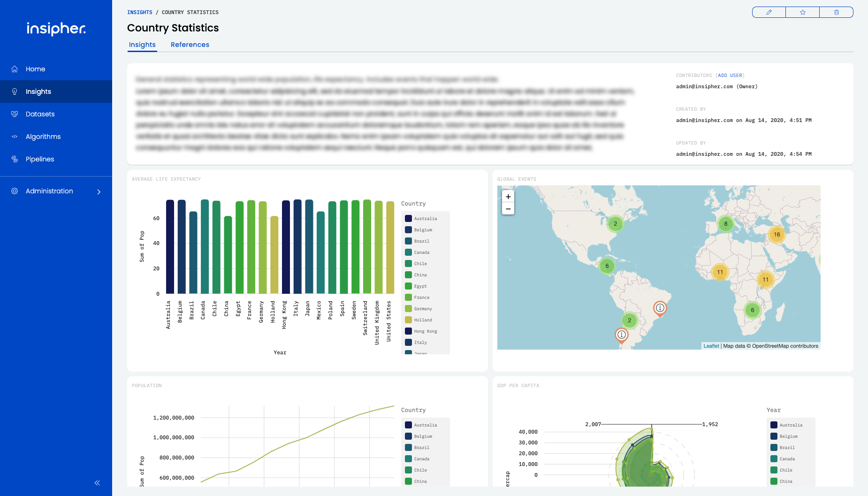Click Belgium swatch in life expectancy legend

point(408,230)
